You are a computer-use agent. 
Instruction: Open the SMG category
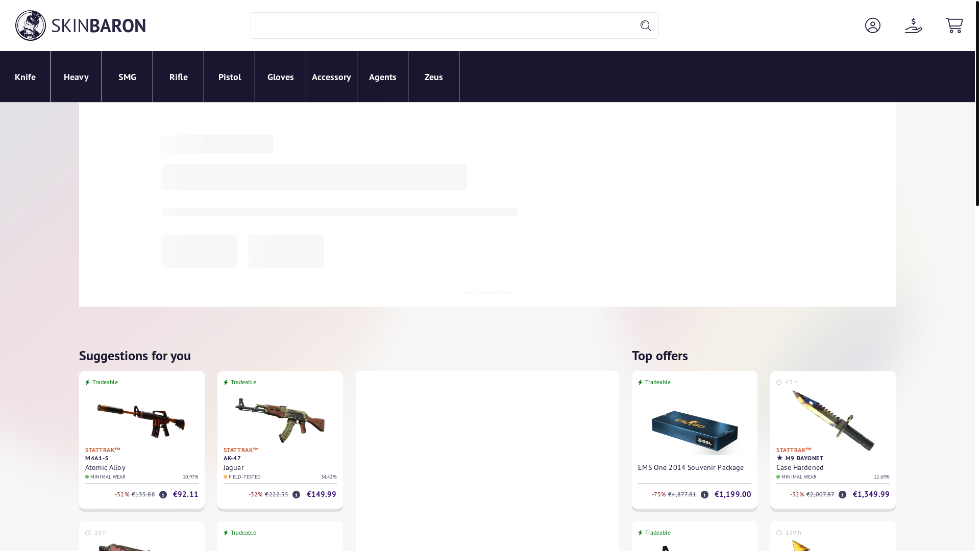point(127,77)
